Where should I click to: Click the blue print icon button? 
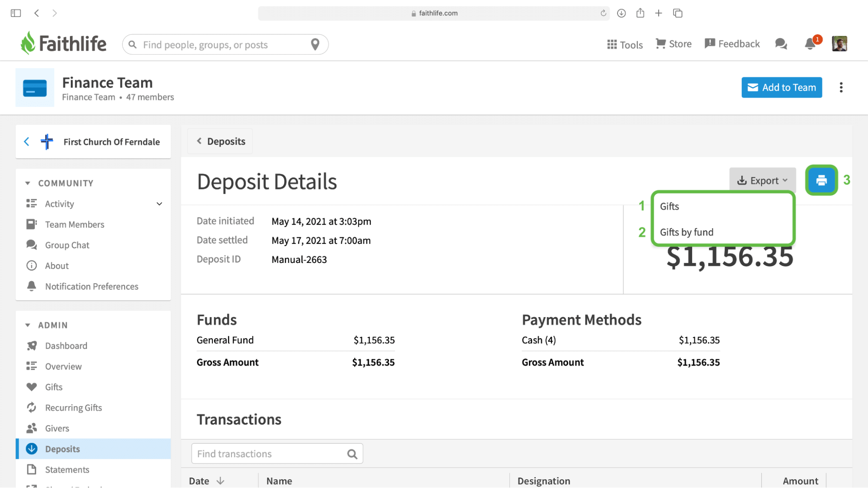821,180
